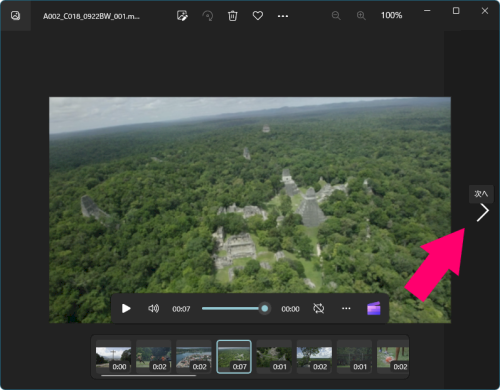Select the first filmstrip thumbnail 0:00

click(x=113, y=357)
